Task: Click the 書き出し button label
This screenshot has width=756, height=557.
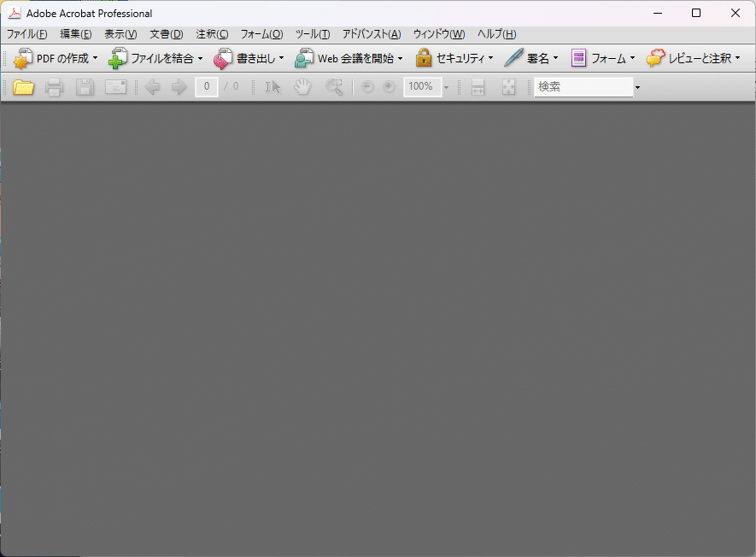Action: click(256, 58)
